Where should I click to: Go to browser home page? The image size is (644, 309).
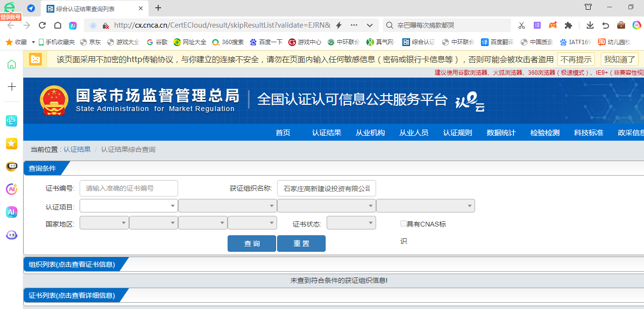click(x=57, y=25)
